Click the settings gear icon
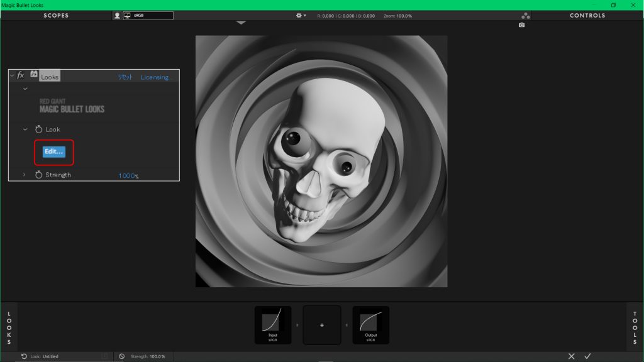 [299, 16]
